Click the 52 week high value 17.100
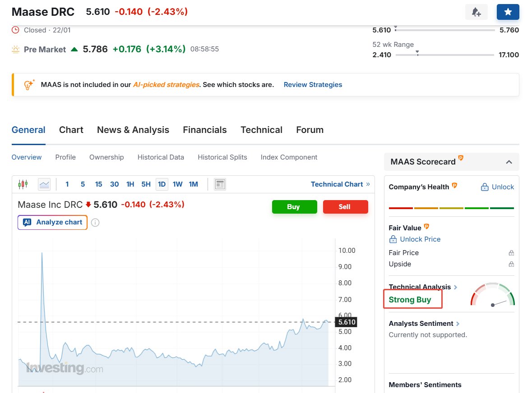The image size is (532, 393). point(509,55)
